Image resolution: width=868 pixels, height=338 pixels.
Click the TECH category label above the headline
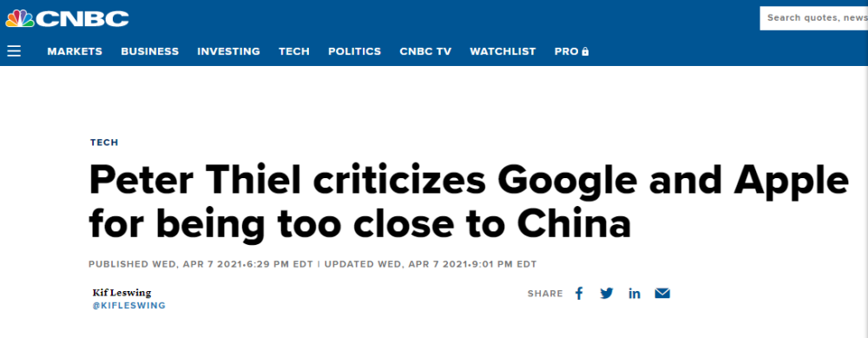[104, 142]
